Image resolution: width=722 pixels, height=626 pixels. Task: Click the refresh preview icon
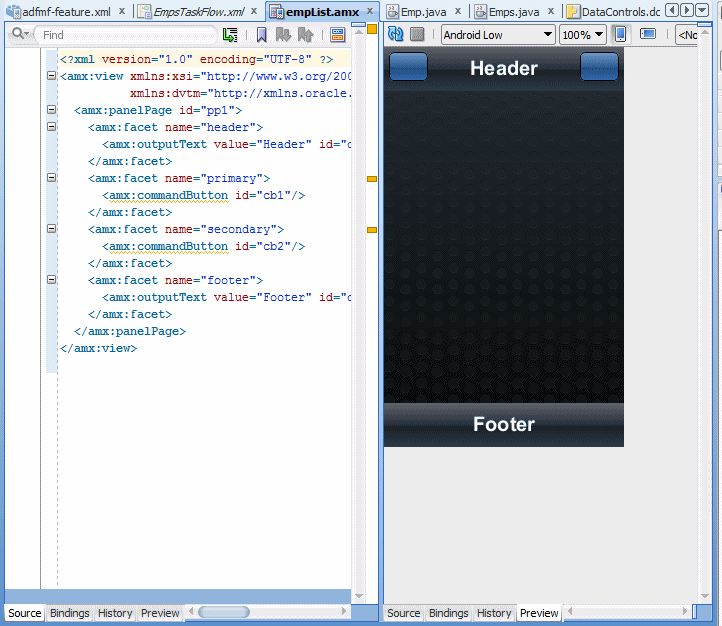[x=396, y=34]
